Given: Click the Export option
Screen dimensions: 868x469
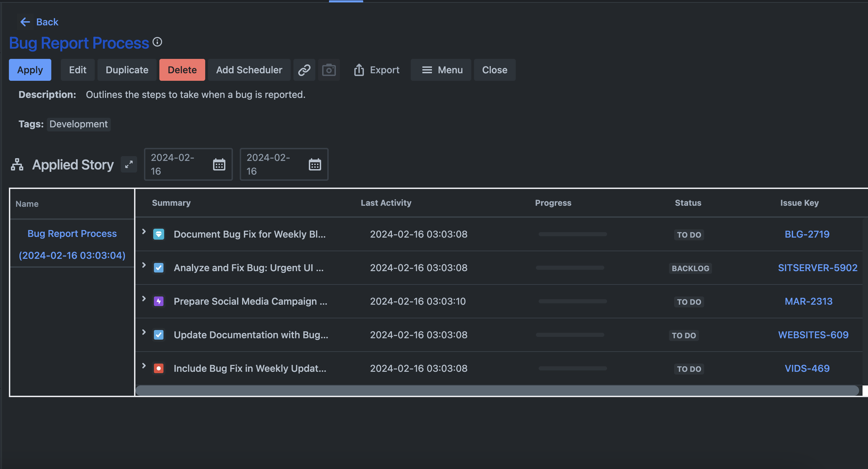Looking at the screenshot, I should tap(377, 70).
